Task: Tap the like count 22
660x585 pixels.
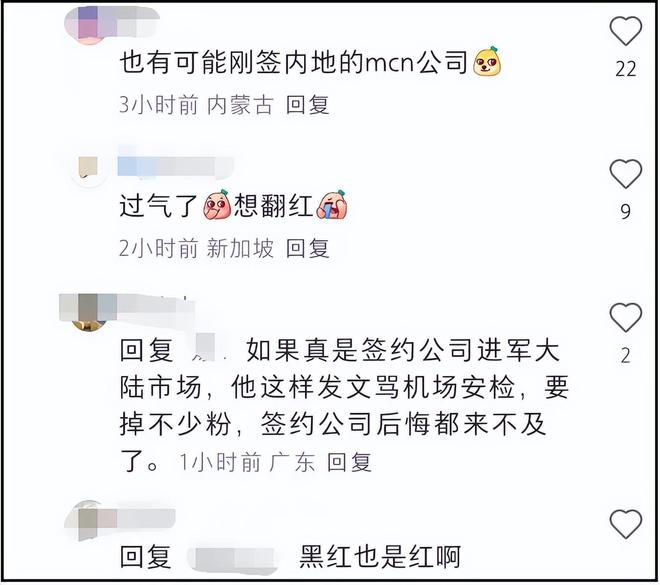Action: [625, 69]
